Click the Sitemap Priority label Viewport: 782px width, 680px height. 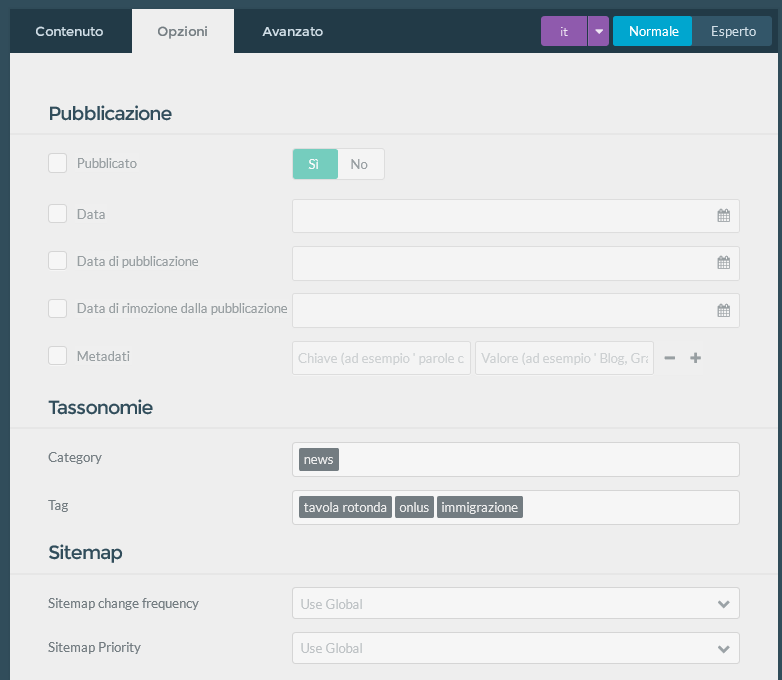pos(94,647)
